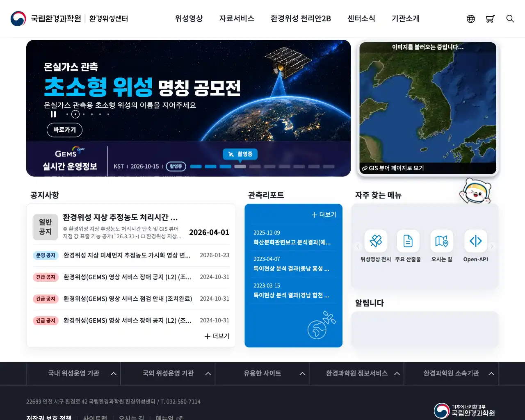The height and width of the screenshot is (420, 525).
Task: Click 더보기 under the notice list
Action: coord(217,336)
